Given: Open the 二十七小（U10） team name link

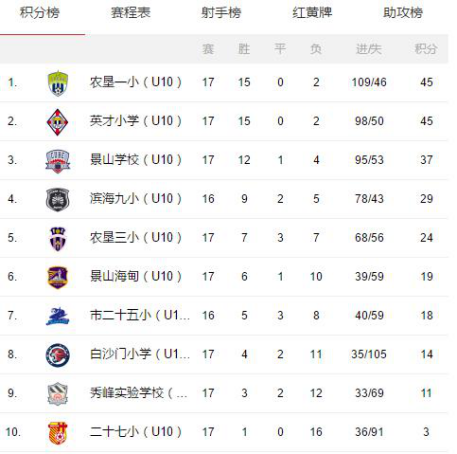Looking at the screenshot, I should point(135,432).
